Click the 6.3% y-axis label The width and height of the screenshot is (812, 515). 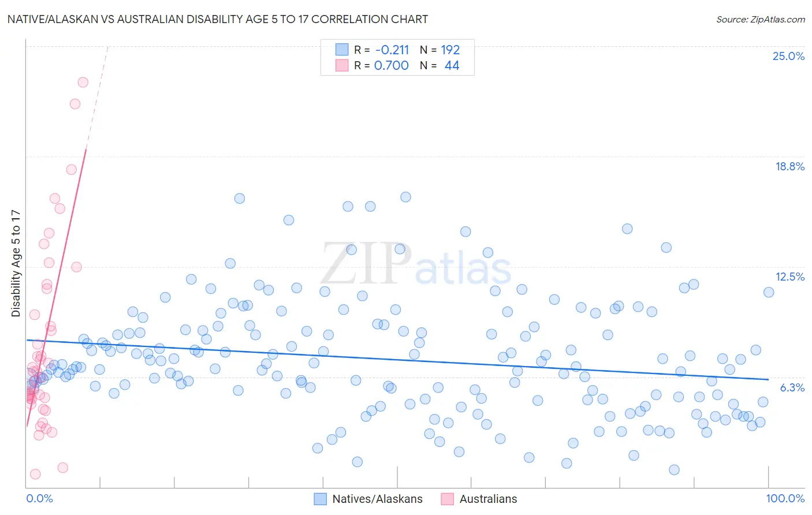[792, 387]
